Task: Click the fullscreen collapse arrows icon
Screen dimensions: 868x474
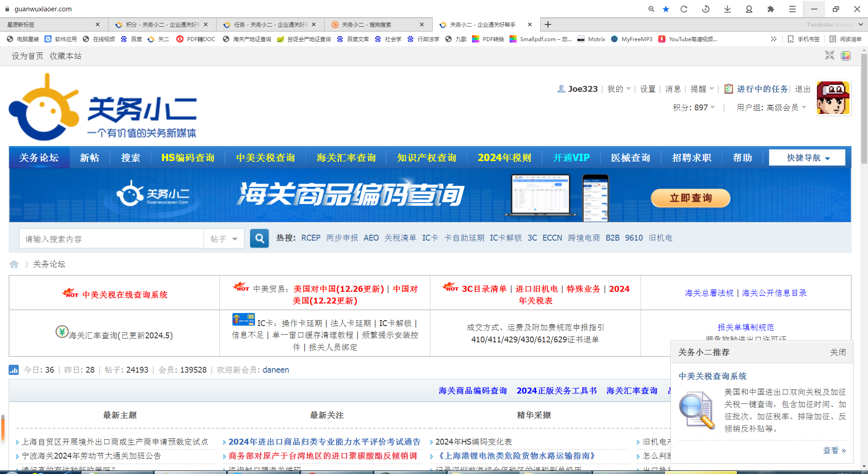Action: pyautogui.click(x=830, y=56)
